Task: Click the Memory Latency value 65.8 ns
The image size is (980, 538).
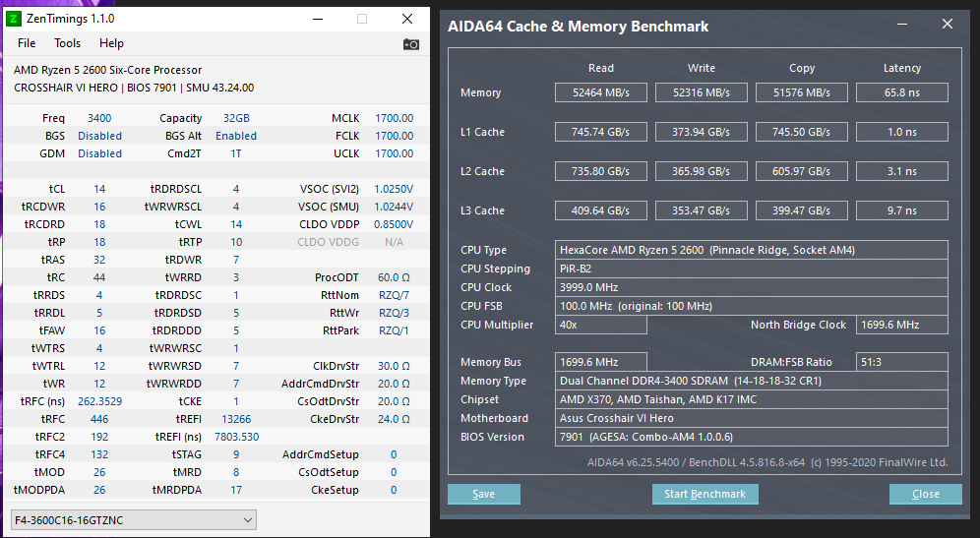Action: [x=902, y=92]
